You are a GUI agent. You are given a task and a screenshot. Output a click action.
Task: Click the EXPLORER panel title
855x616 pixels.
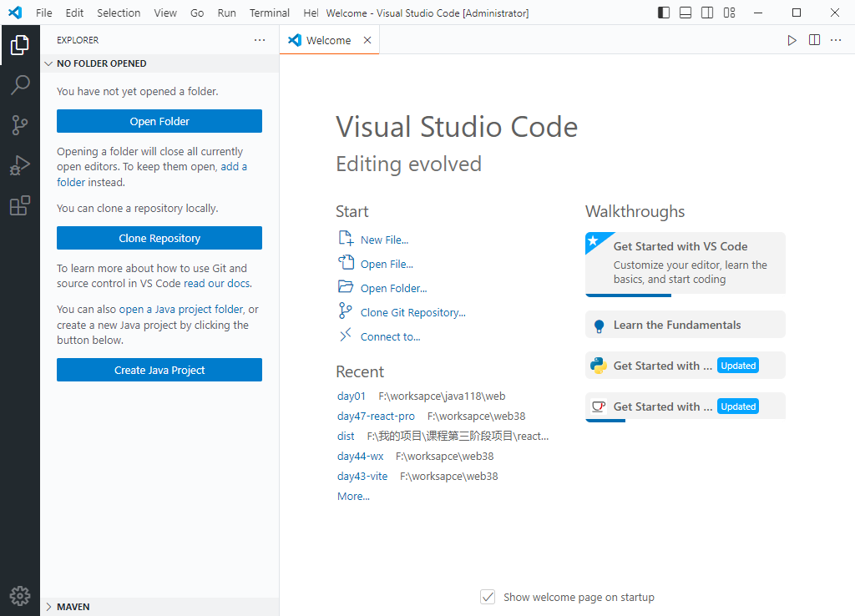(x=78, y=40)
